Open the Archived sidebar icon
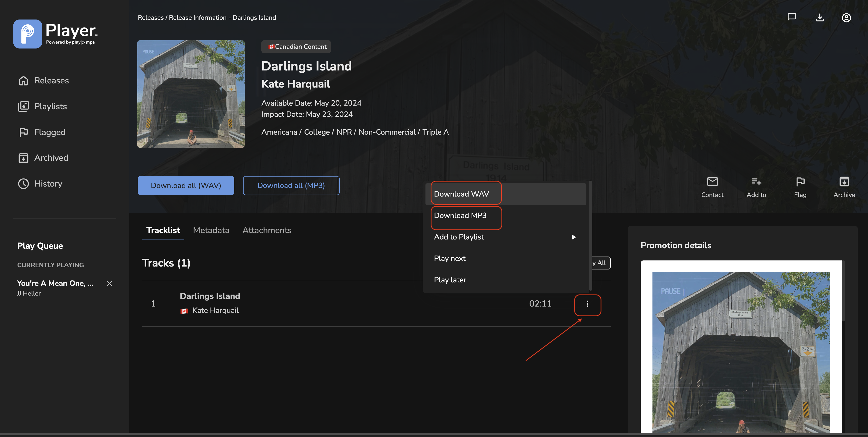Screen dimensions: 868x437 coord(23,158)
